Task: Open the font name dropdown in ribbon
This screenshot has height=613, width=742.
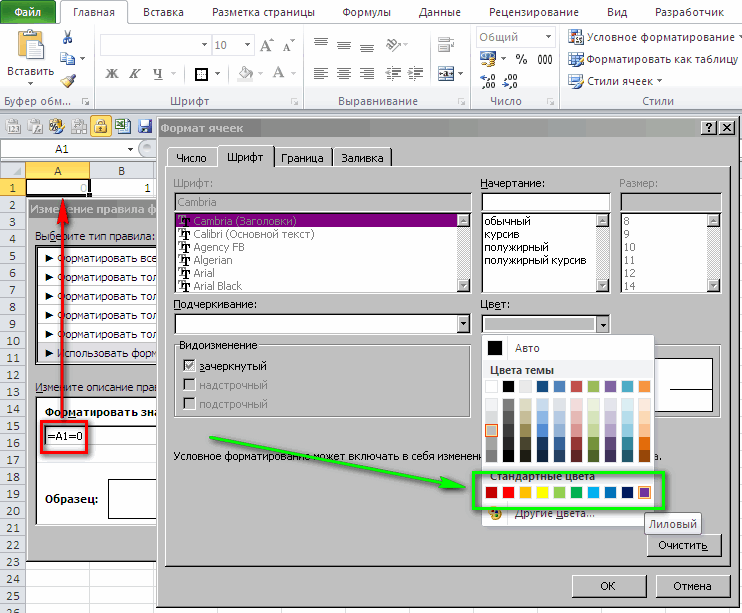Action: tap(204, 45)
